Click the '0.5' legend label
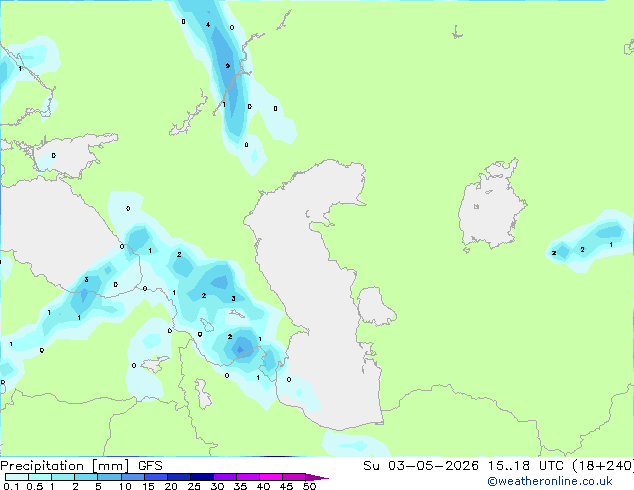 35,486
